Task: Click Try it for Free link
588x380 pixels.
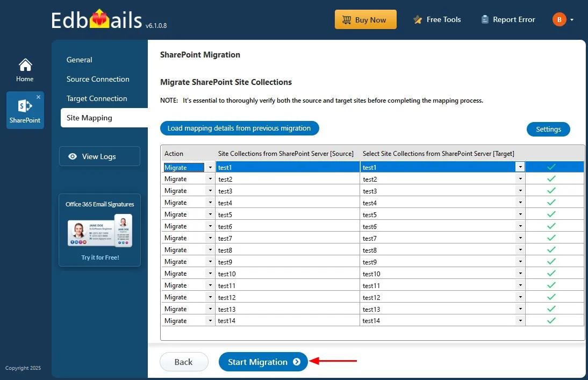Action: (x=100, y=257)
